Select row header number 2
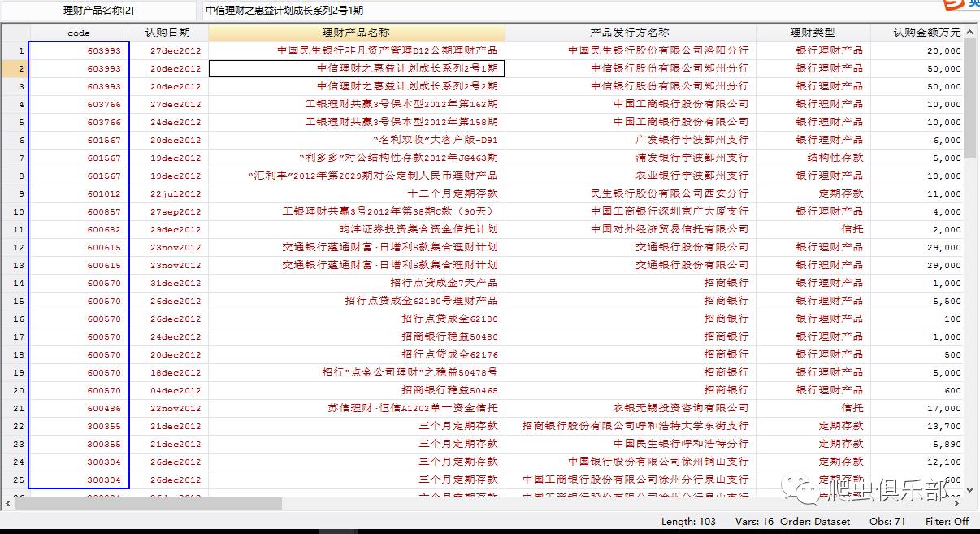980x534 pixels. (15, 68)
